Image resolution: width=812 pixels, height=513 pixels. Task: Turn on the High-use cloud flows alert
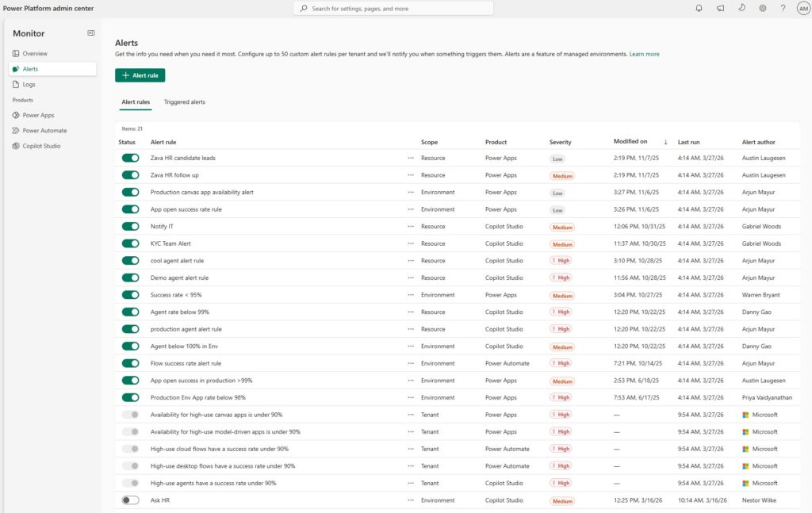[x=129, y=449]
